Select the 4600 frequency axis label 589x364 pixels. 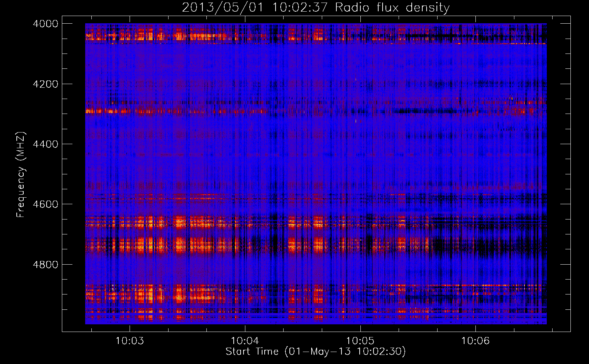(x=46, y=204)
